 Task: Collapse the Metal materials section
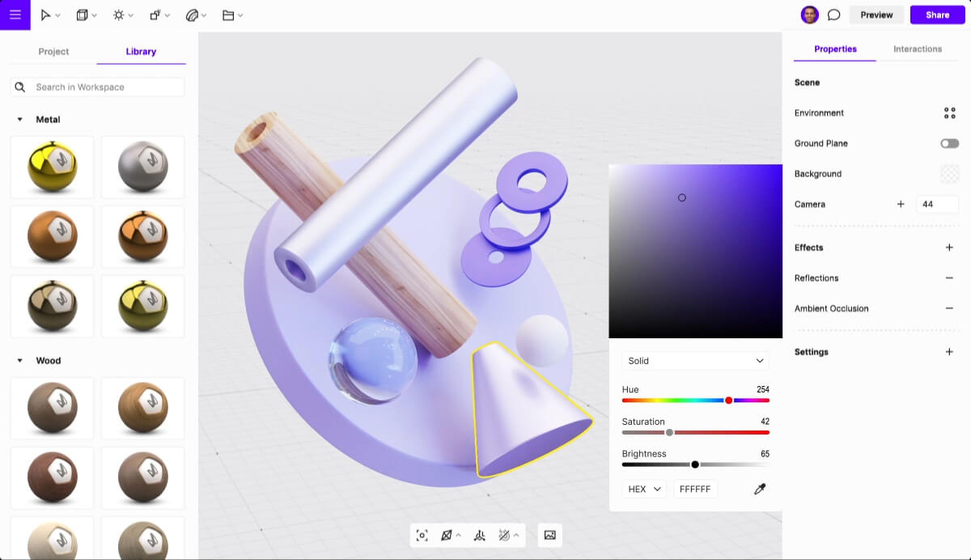pos(19,119)
